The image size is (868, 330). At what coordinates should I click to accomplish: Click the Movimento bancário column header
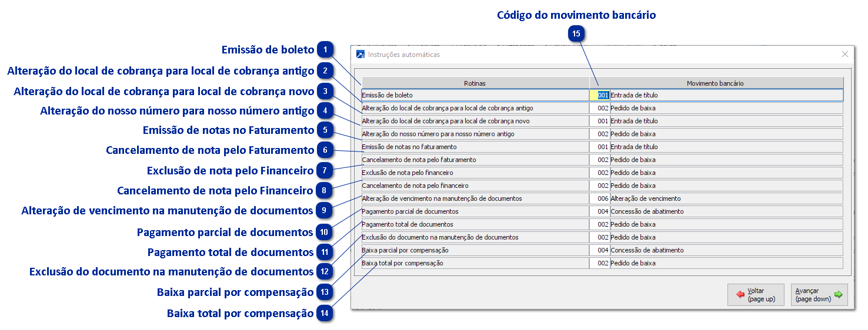(715, 83)
